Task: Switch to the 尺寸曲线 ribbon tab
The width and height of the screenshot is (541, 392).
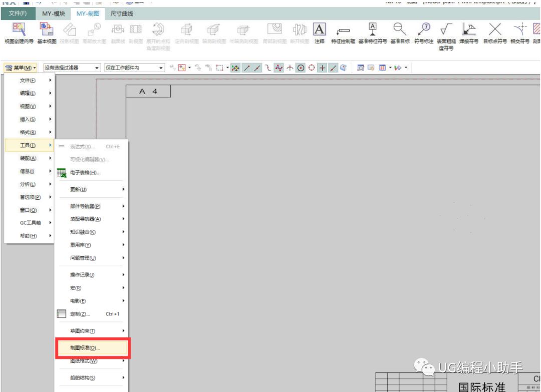Action: point(121,14)
